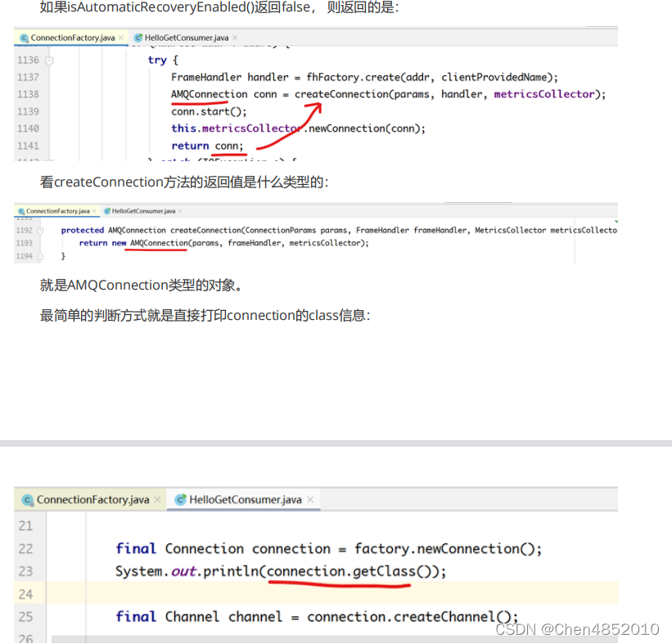Open ConnectionFactory.java tab in top code screenshot
This screenshot has height=643, width=672.
pos(72,38)
